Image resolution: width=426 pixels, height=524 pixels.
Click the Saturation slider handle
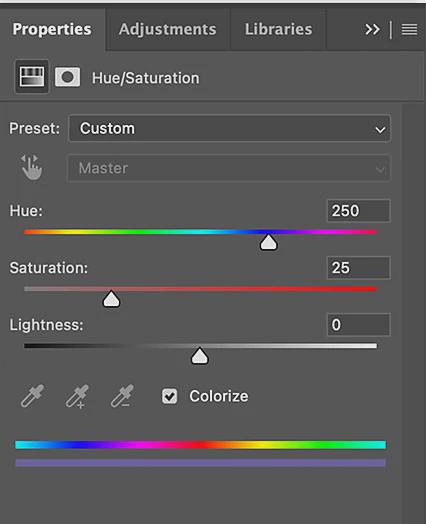111,299
